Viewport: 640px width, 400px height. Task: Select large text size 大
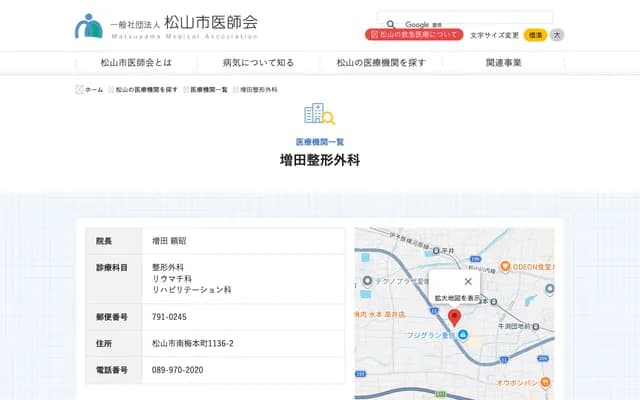557,34
